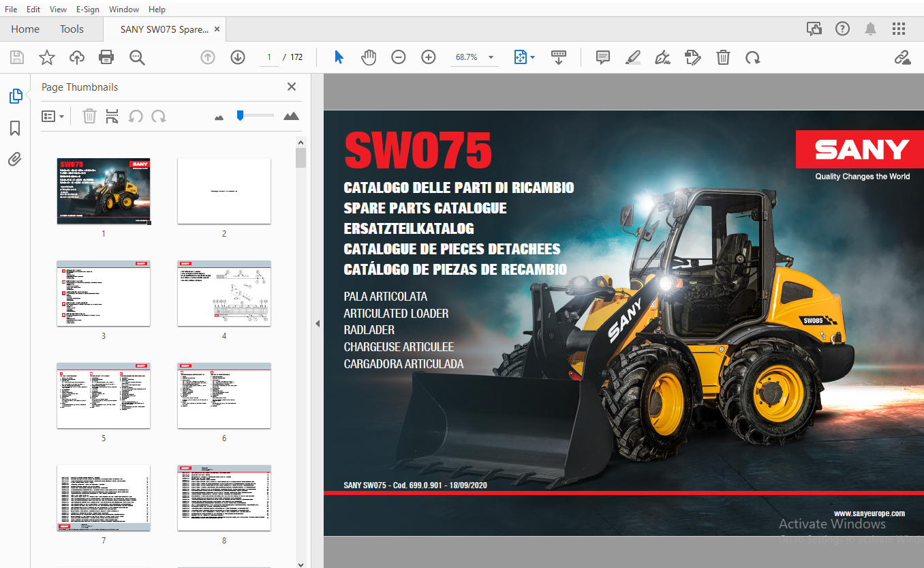Reduce thumbnail size small mountain icon
This screenshot has width=924, height=568.
coord(219,117)
